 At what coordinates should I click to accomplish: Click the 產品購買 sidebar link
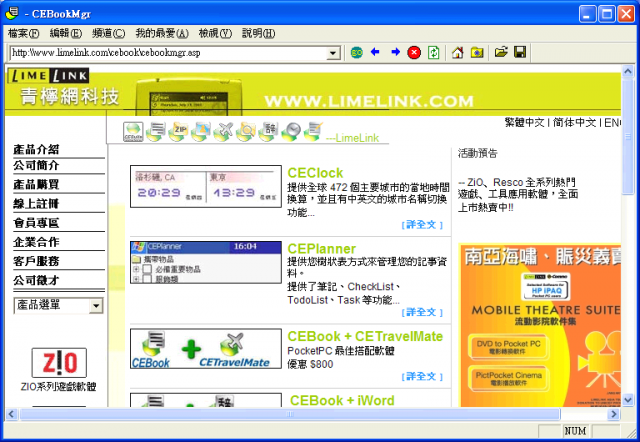36,184
